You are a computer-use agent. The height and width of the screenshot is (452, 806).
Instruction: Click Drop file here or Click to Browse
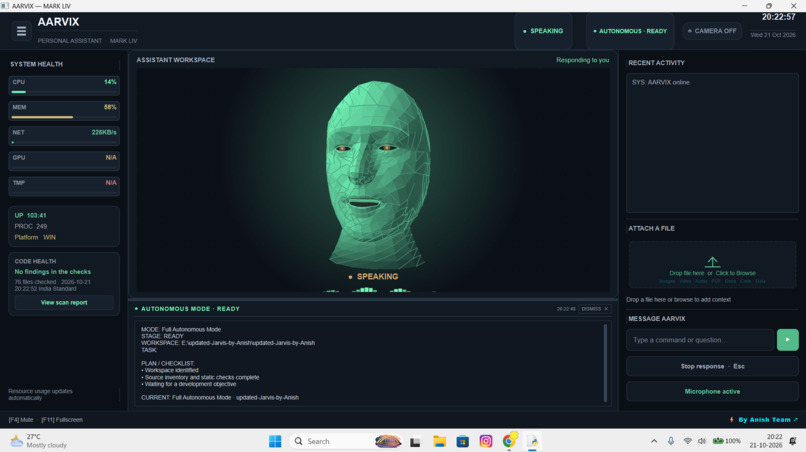click(712, 273)
